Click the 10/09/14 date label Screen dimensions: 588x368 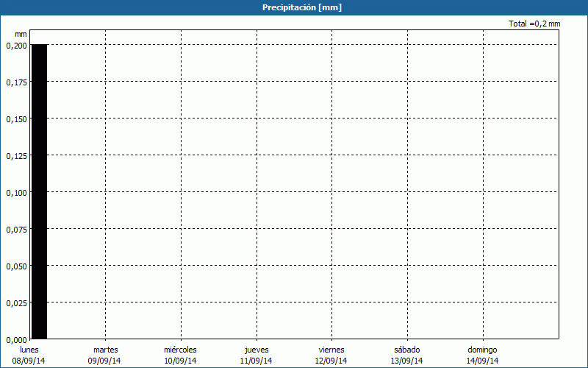[x=180, y=361]
